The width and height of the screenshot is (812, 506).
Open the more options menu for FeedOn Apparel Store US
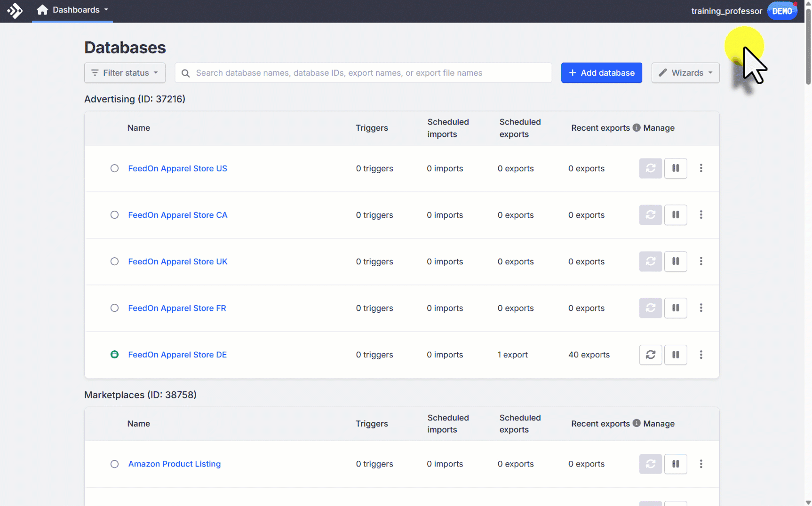pos(701,168)
